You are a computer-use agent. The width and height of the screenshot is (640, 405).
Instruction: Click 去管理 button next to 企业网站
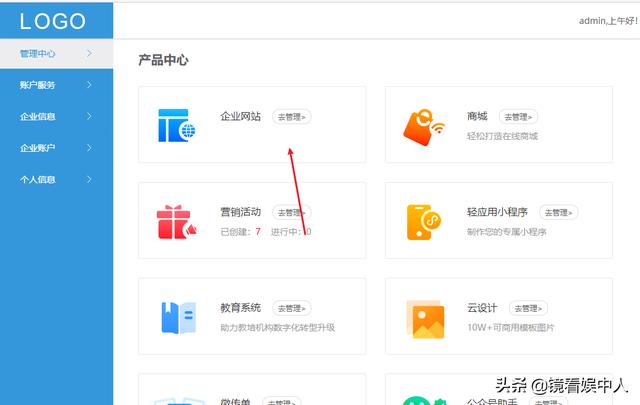(x=291, y=117)
